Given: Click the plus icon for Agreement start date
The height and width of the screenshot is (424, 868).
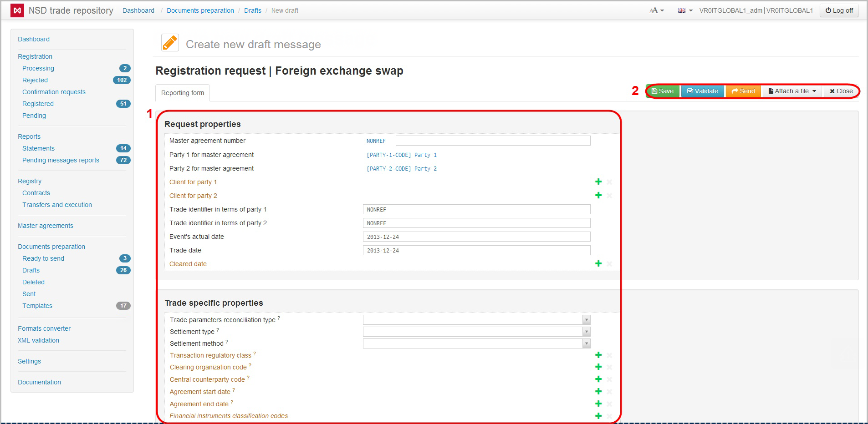Looking at the screenshot, I should 598,392.
